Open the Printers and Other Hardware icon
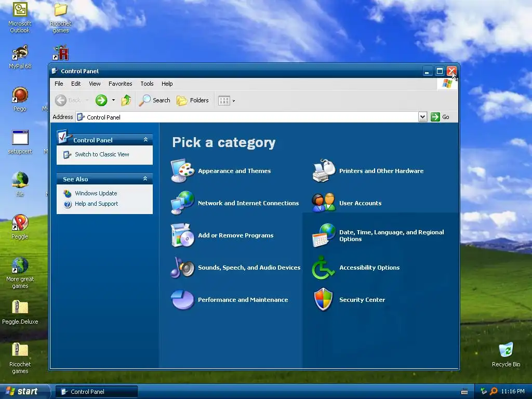Viewport: 532px width, 399px height. (324, 170)
